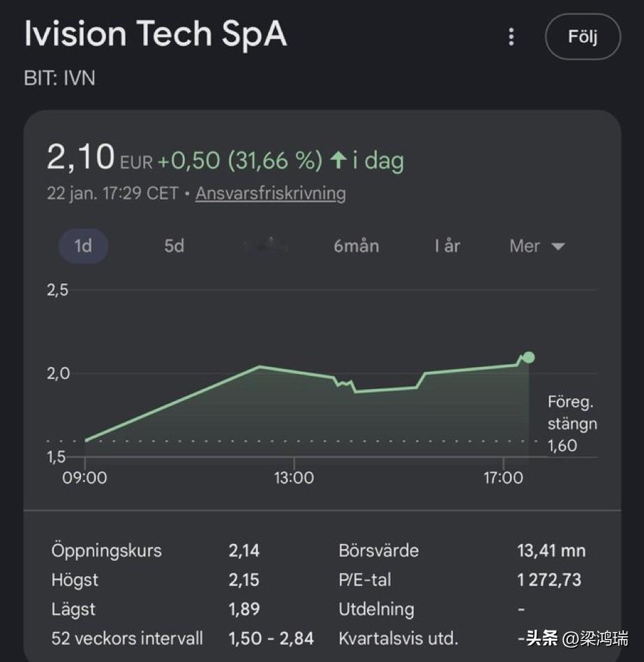Click the Mer dropdown arrow icon
The height and width of the screenshot is (662, 644).
557,246
